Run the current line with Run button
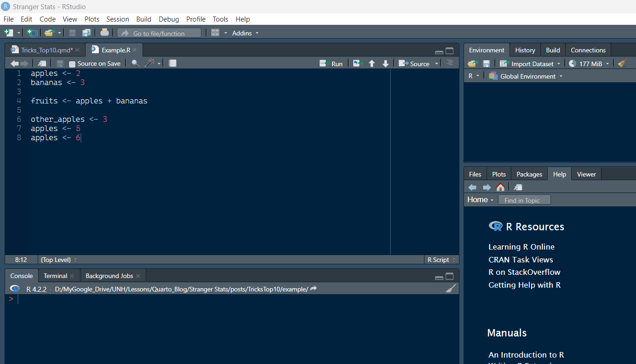Image resolution: width=636 pixels, height=364 pixels. 331,64
